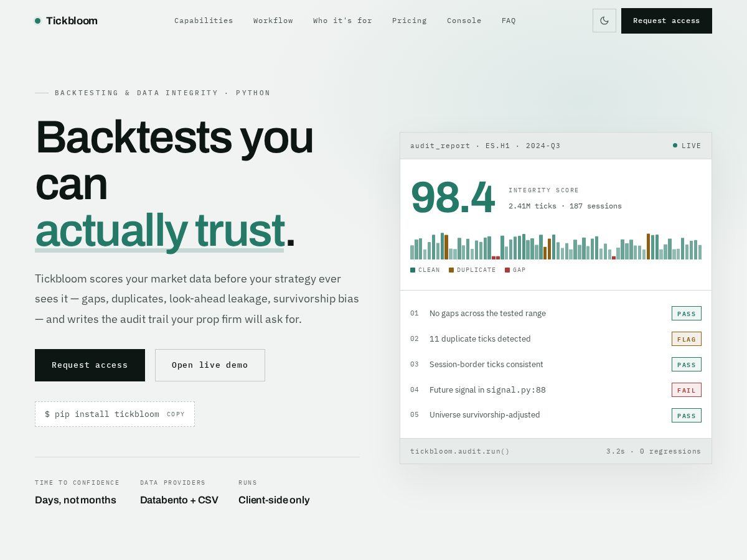Click the INTEGRITY SCORE label
The width and height of the screenshot is (747, 560).
(x=543, y=190)
